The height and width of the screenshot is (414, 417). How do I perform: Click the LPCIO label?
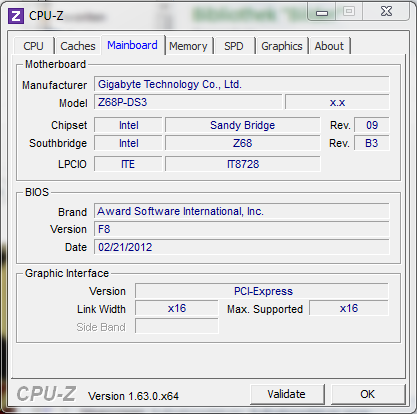point(72,164)
